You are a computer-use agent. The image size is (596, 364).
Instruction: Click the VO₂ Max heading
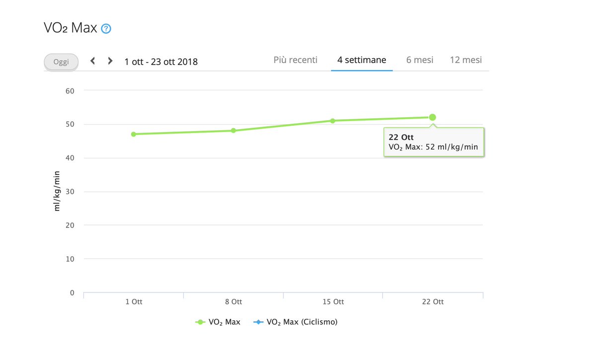click(x=71, y=28)
